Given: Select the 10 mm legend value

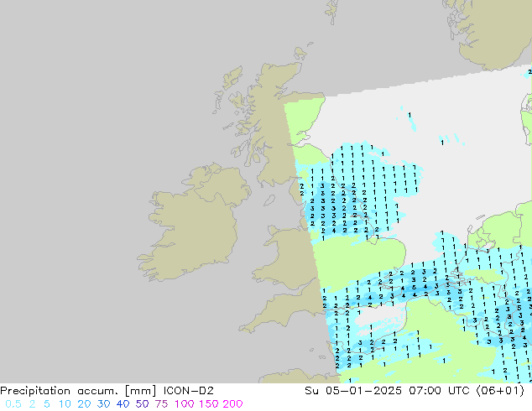Looking at the screenshot, I should click(65, 404).
